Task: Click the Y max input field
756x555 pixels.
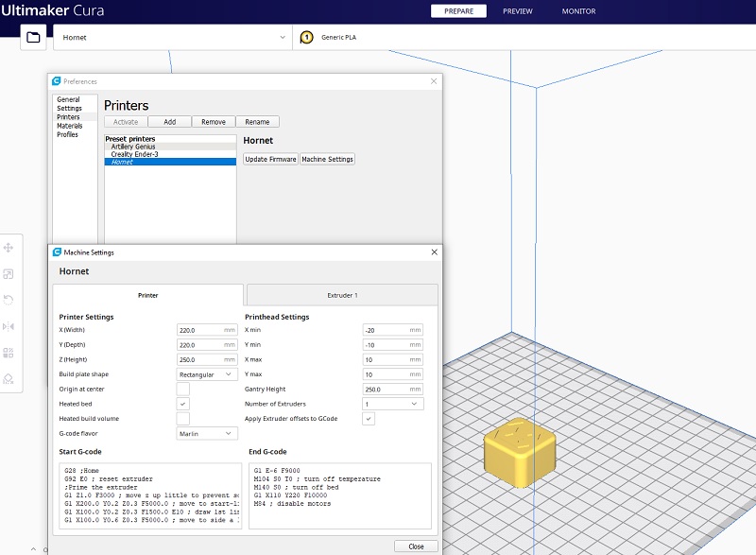Action: click(392, 374)
